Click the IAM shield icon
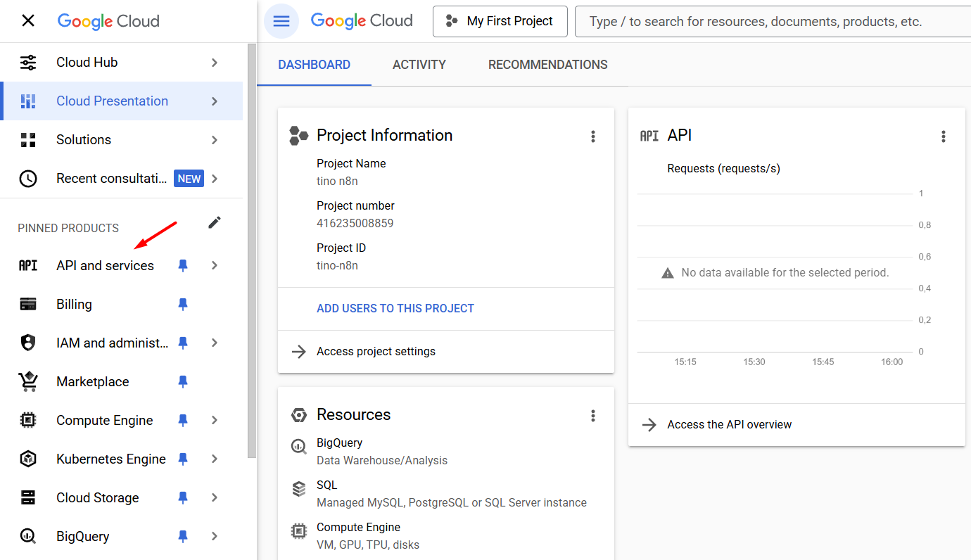 pos(28,343)
